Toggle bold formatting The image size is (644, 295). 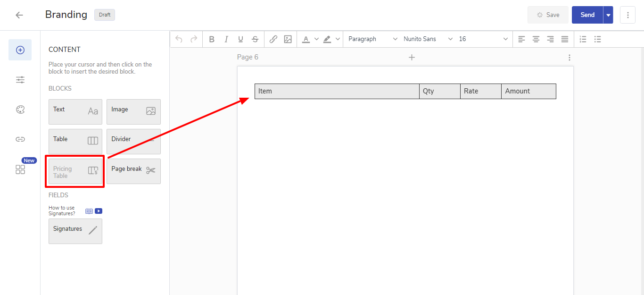pos(212,39)
